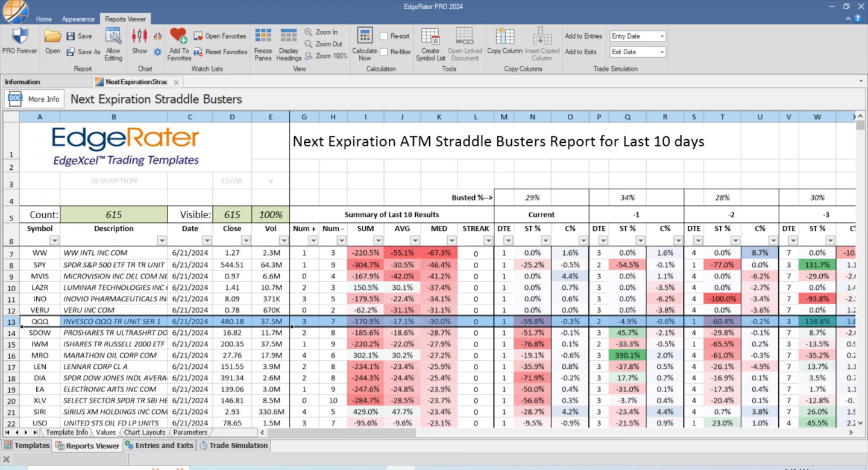Screen dimensions: 868x470
Task: Reset zoom to 100%
Action: pyautogui.click(x=325, y=55)
